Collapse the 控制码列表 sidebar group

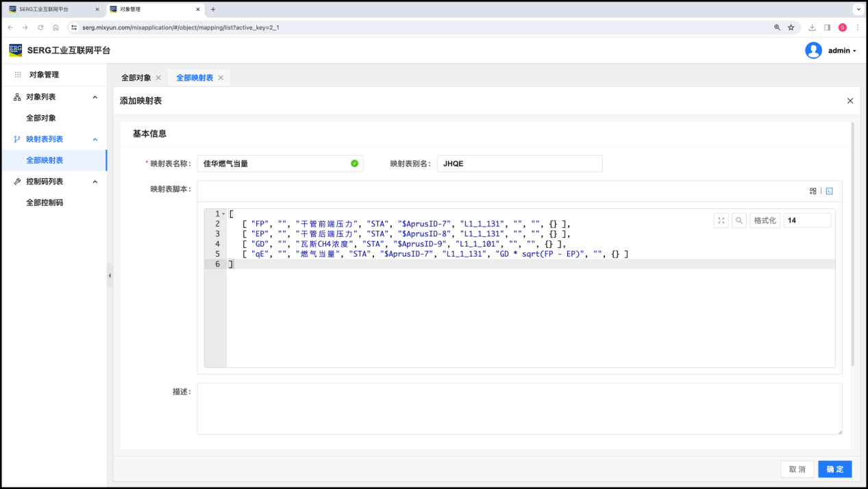pyautogui.click(x=95, y=181)
